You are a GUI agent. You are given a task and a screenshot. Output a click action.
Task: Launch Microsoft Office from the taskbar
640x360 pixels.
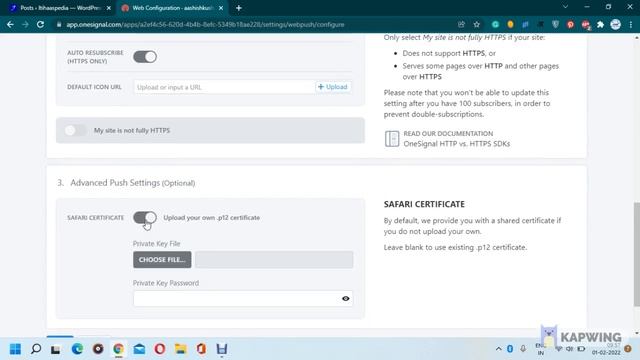tap(201, 349)
